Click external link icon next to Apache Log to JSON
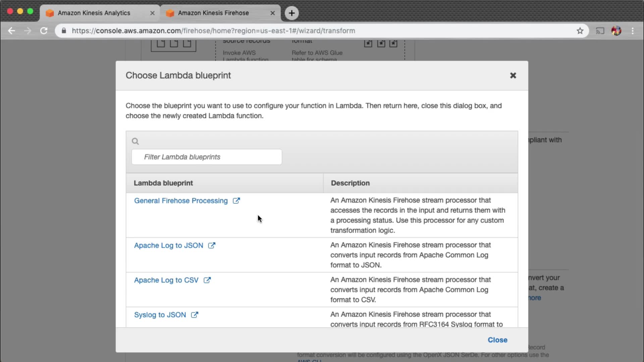Screen dimensions: 644x362 click(212, 245)
